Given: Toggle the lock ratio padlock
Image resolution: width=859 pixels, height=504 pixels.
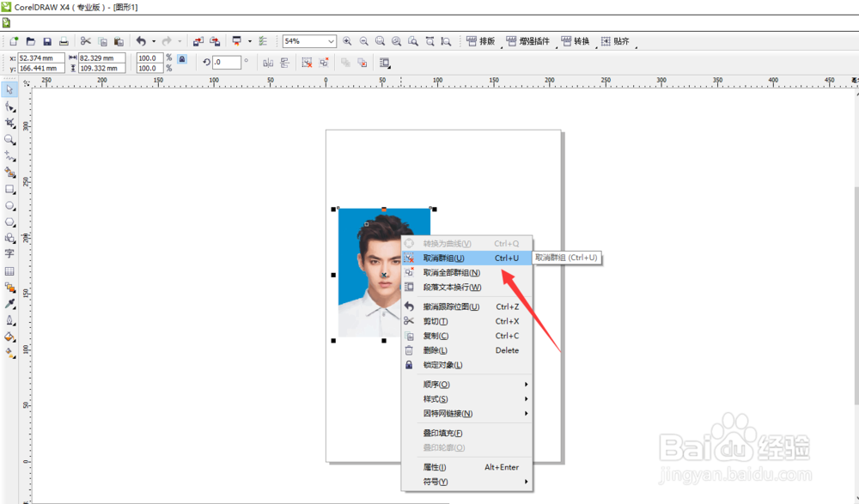Looking at the screenshot, I should [182, 58].
